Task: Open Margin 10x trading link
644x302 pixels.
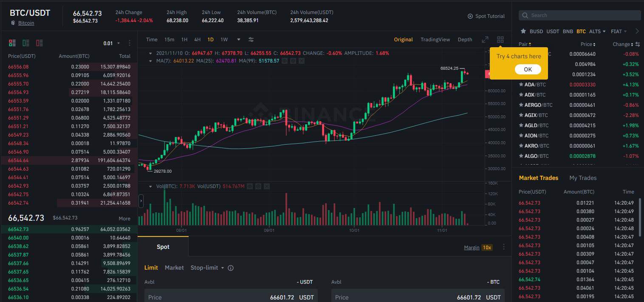Action: 478,247
